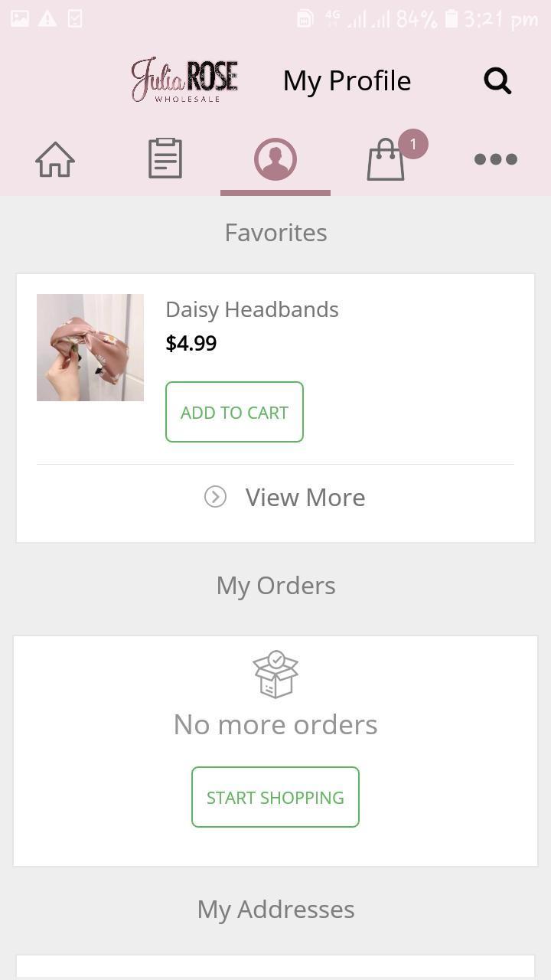The width and height of the screenshot is (551, 980).
Task: Tap the SIM card icon in status bar
Action: (x=305, y=17)
